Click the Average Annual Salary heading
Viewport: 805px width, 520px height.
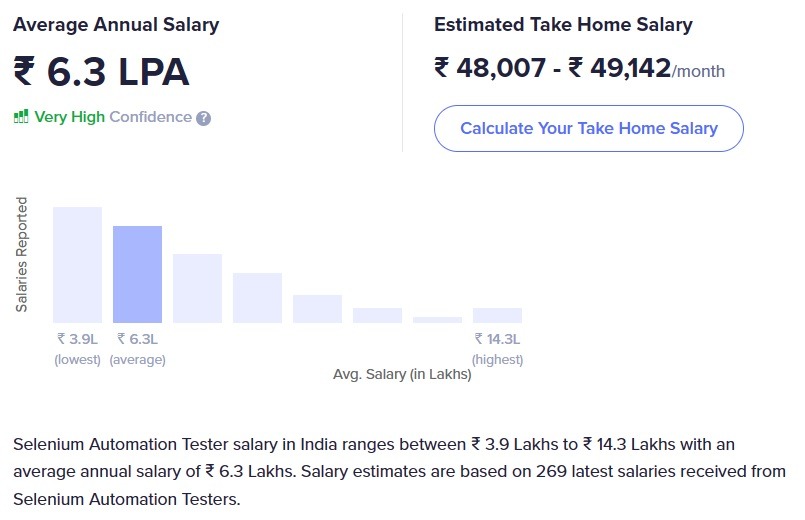click(116, 25)
